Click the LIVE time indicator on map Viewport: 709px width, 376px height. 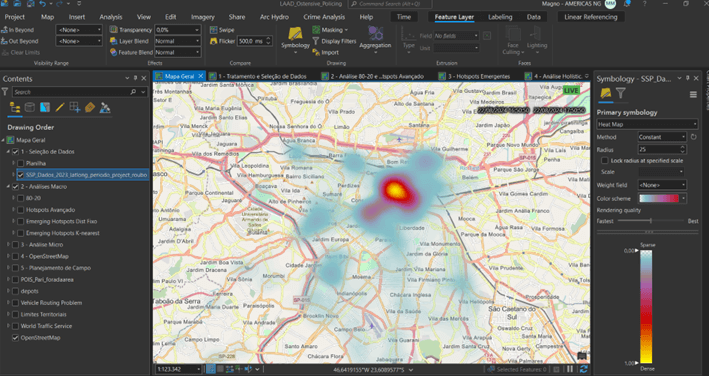[571, 90]
